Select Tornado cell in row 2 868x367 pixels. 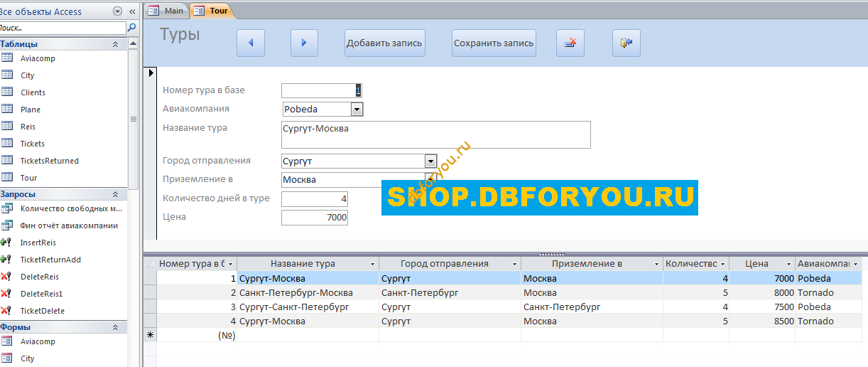pyautogui.click(x=830, y=292)
